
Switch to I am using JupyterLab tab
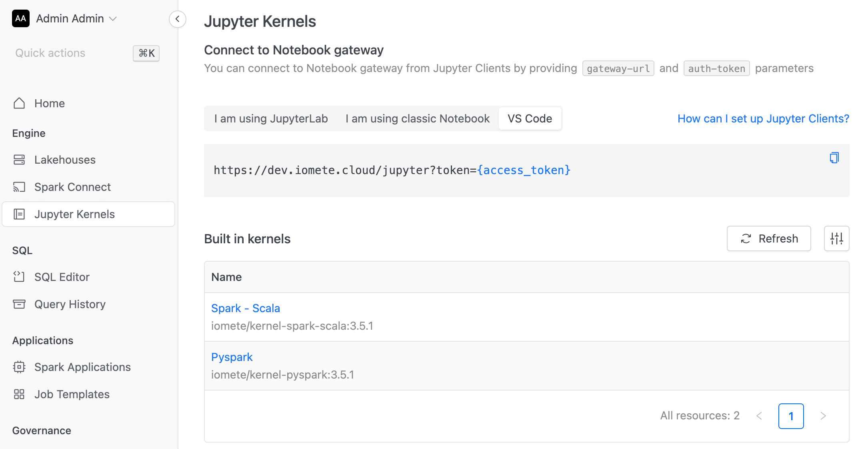click(x=271, y=118)
